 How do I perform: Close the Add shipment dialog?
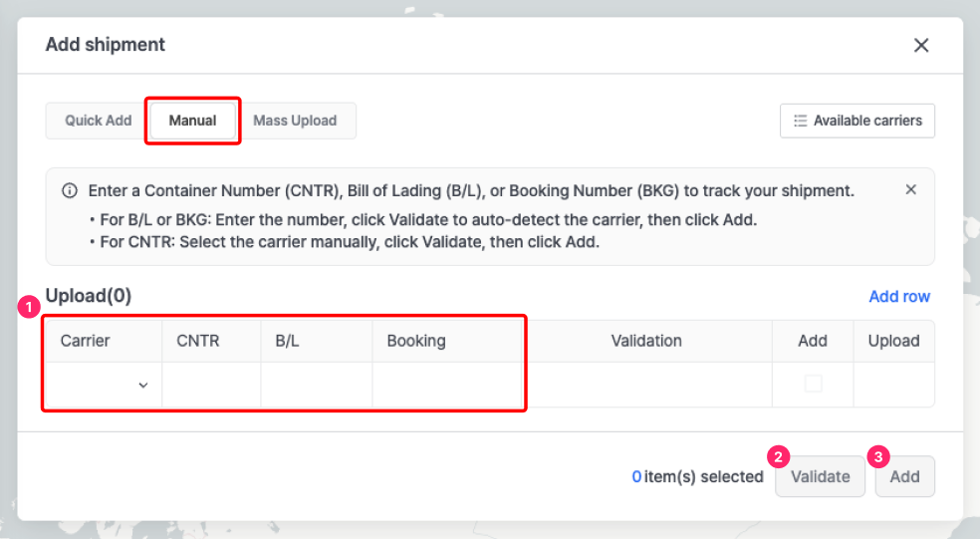coord(920,45)
